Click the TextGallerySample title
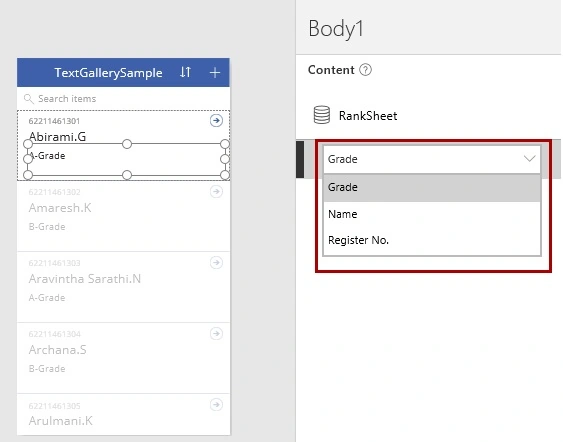Screen dimensions: 563x442 108,73
